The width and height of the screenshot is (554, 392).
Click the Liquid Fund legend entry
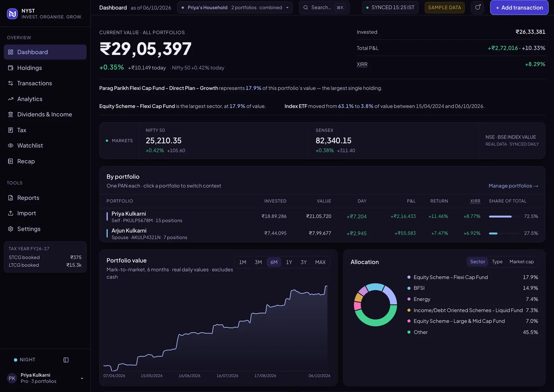473,310
